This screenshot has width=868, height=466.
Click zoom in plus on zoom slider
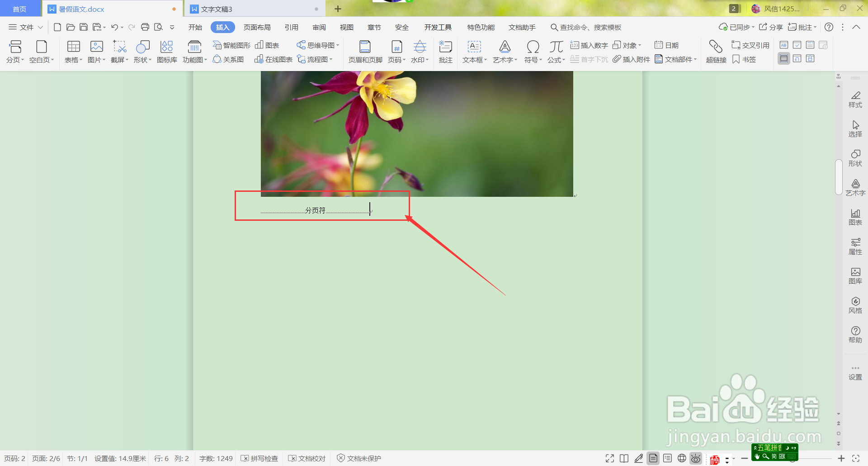coord(841,458)
